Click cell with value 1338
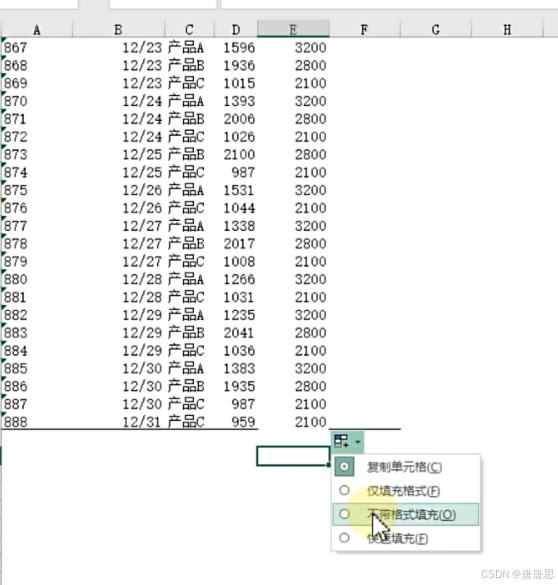The width and height of the screenshot is (558, 585). (236, 226)
